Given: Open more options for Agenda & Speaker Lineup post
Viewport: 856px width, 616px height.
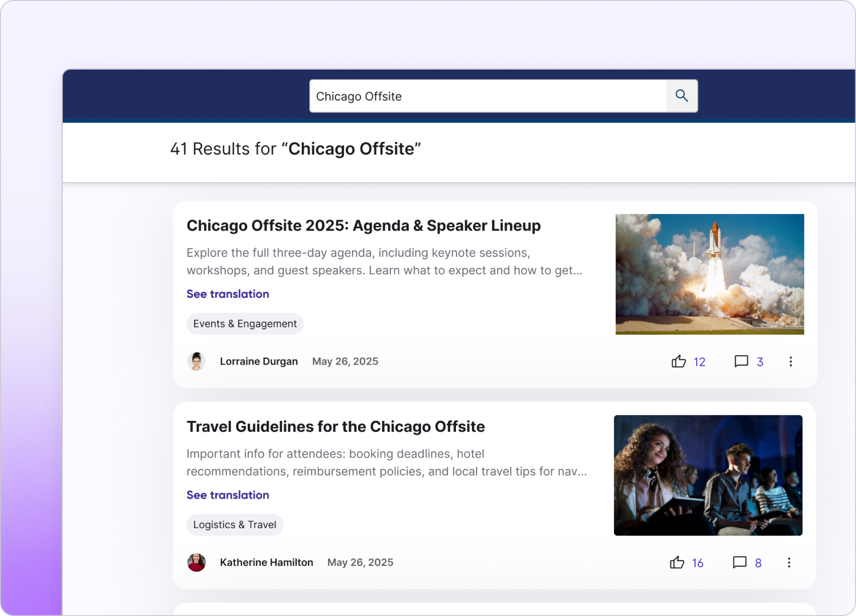Looking at the screenshot, I should 790,362.
